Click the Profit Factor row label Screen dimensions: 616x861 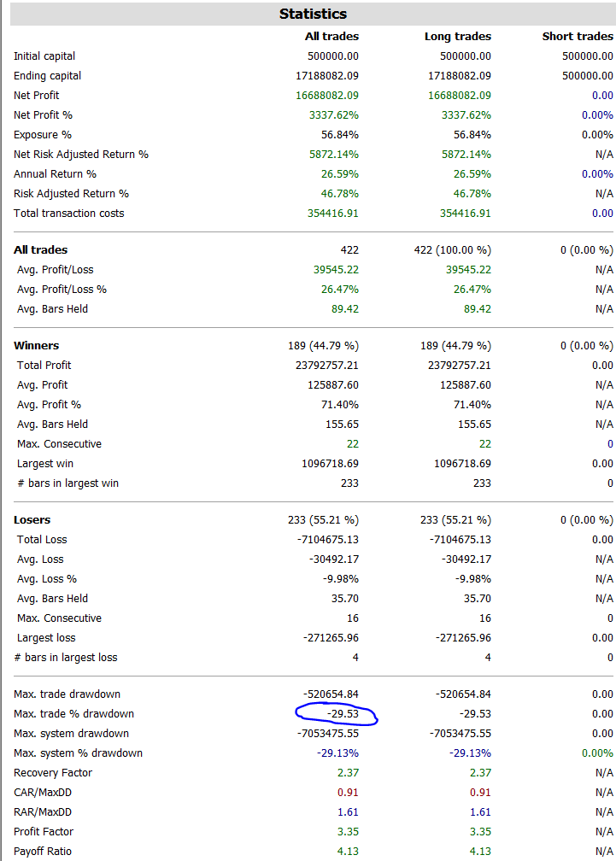coord(44,831)
